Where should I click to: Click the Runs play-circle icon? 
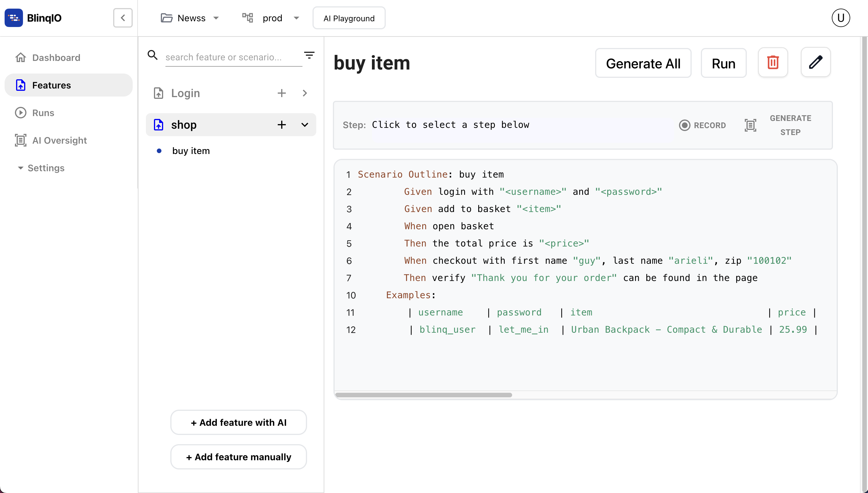click(21, 113)
